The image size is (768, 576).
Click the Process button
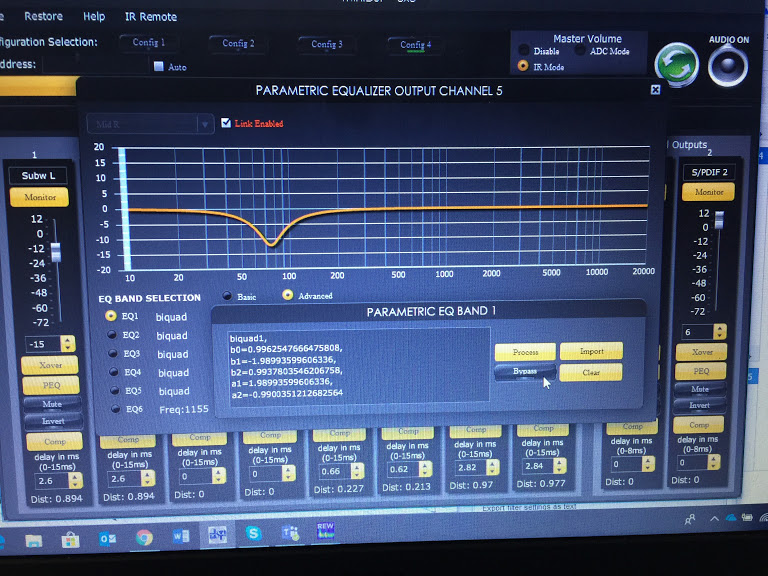coord(525,352)
